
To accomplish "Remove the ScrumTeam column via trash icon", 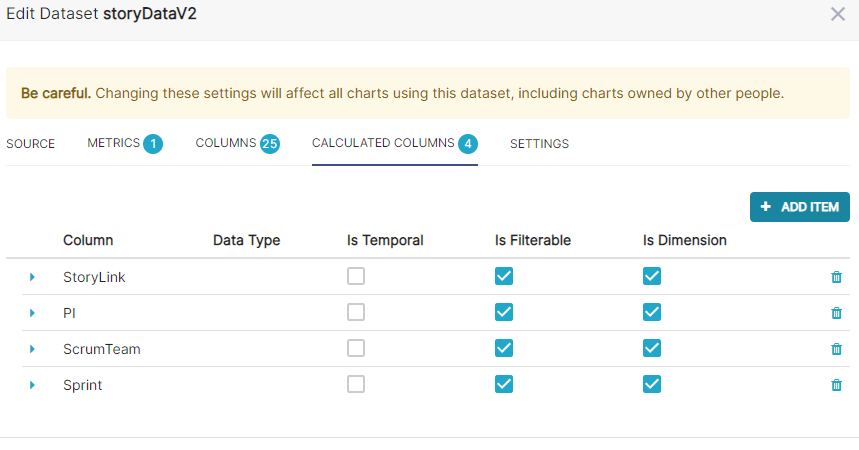I will coord(837,349).
